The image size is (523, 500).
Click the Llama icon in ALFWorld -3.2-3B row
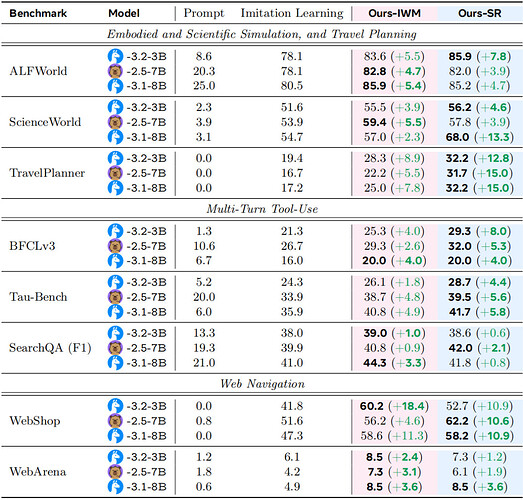115,56
